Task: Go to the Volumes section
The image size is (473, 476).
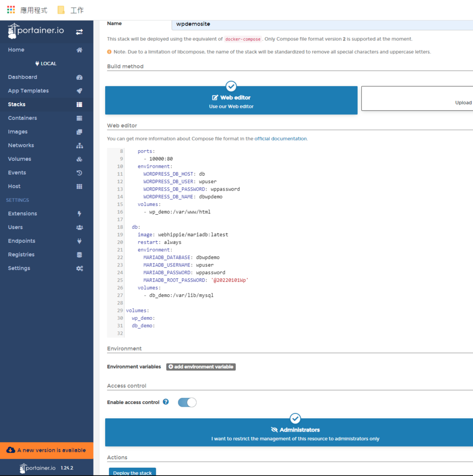Action: (x=20, y=159)
